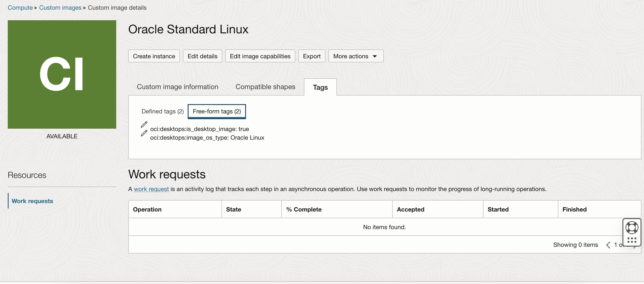The image size is (644, 284).
Task: Click the State column header
Action: point(251,209)
